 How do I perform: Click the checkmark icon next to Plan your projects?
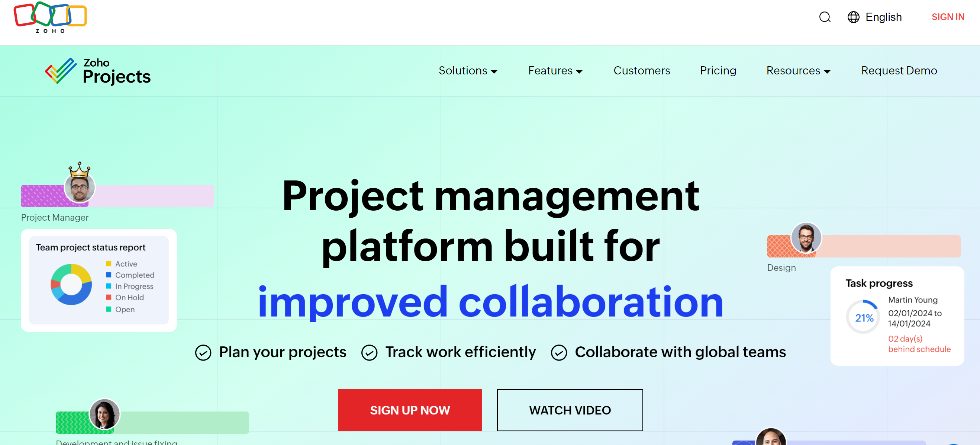coord(204,352)
